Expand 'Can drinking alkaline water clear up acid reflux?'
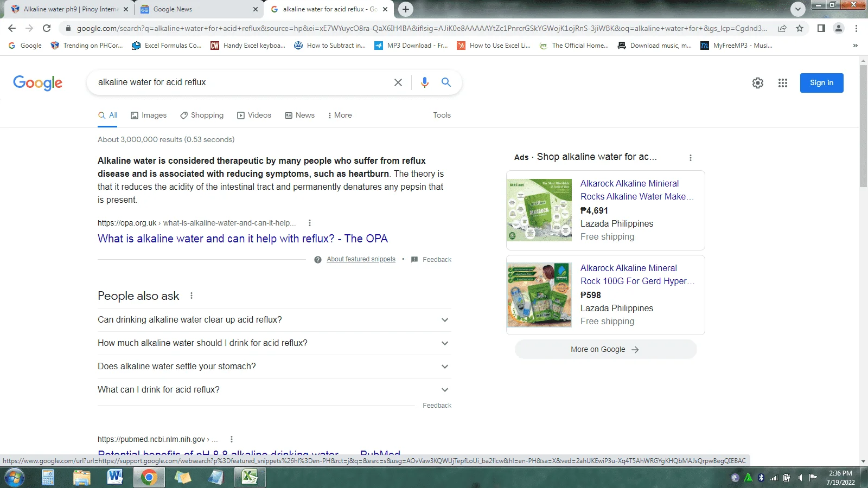Viewport: 868px width, 488px height. click(x=274, y=320)
